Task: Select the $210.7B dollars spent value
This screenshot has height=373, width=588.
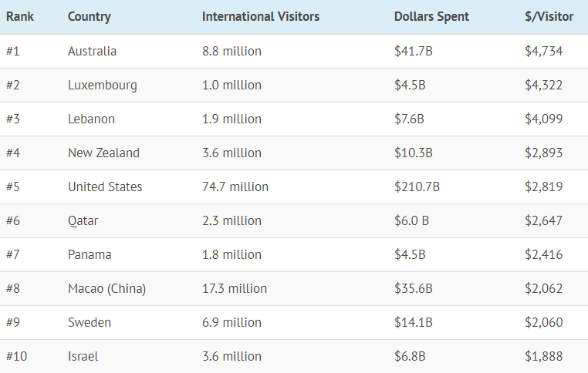Action: (x=417, y=186)
